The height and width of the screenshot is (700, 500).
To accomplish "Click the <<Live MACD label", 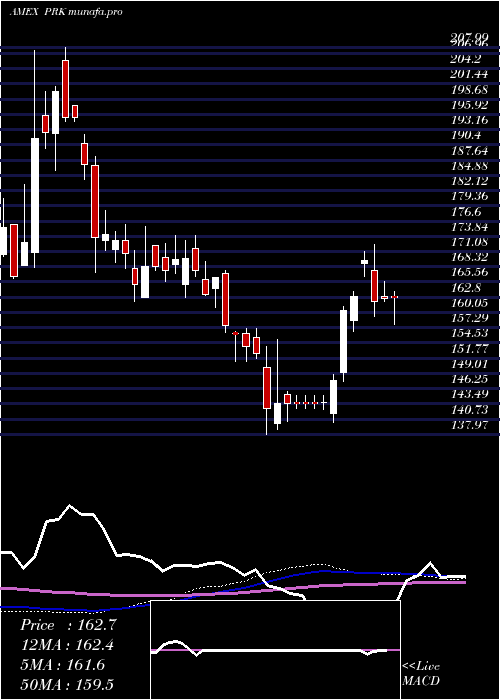I will tap(421, 673).
